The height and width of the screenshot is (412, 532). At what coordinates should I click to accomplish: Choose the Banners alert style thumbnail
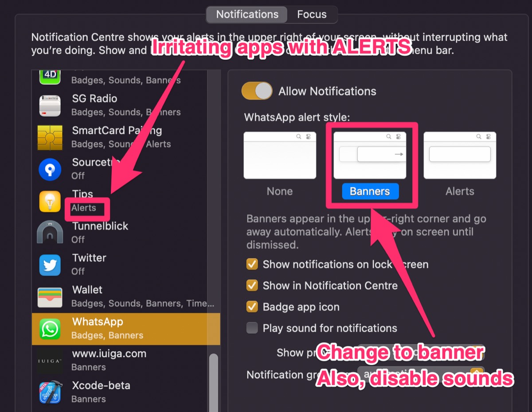click(x=370, y=155)
